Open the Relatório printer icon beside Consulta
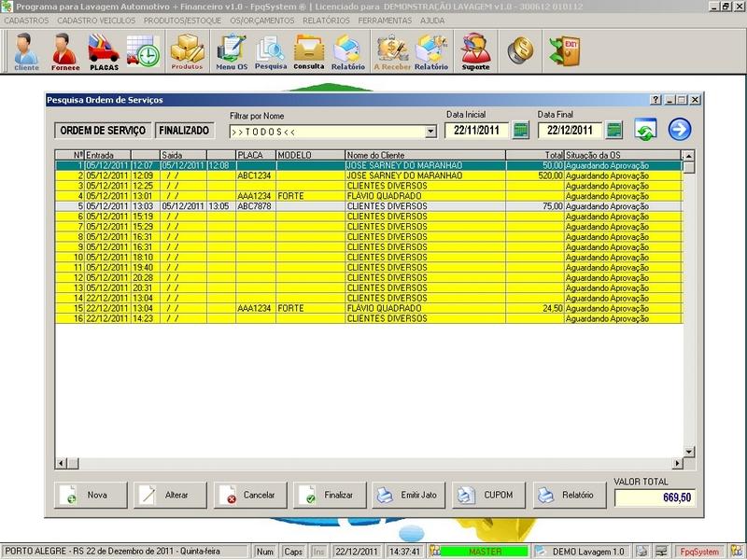Image resolution: width=747 pixels, height=560 pixels. click(347, 51)
